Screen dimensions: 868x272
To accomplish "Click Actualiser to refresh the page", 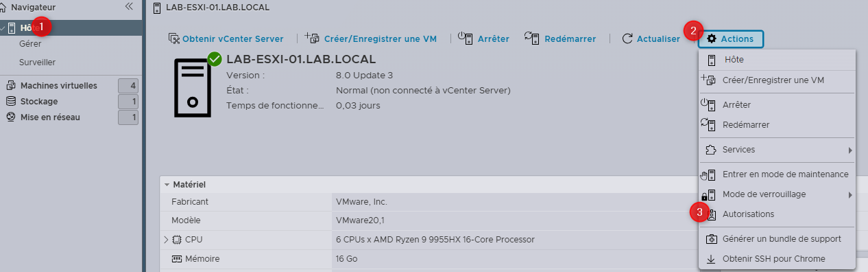I will pos(651,39).
